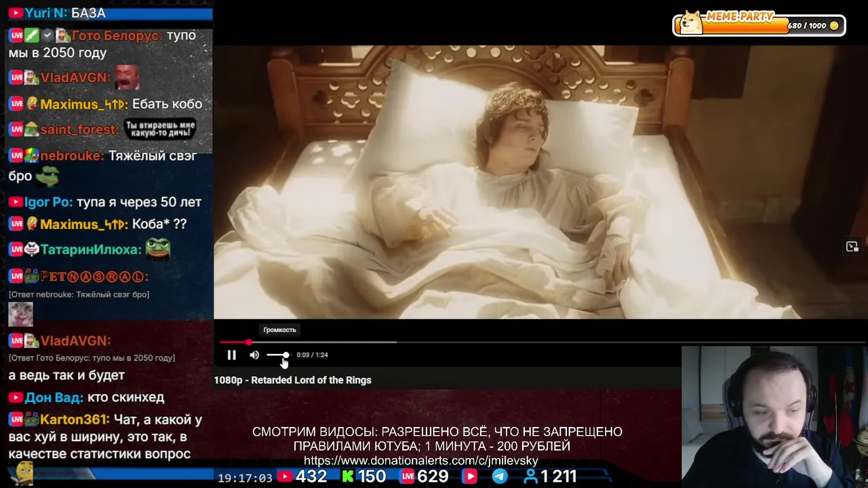Click the video title 'Retarded Lord of the Rings'
The image size is (868, 488).
pos(311,380)
